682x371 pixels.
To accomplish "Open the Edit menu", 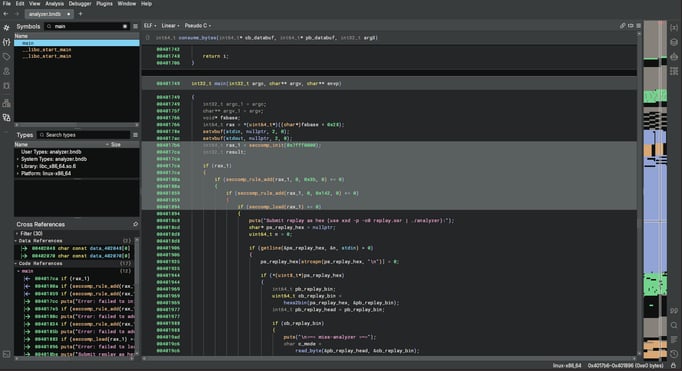I will pyautogui.click(x=20, y=3).
